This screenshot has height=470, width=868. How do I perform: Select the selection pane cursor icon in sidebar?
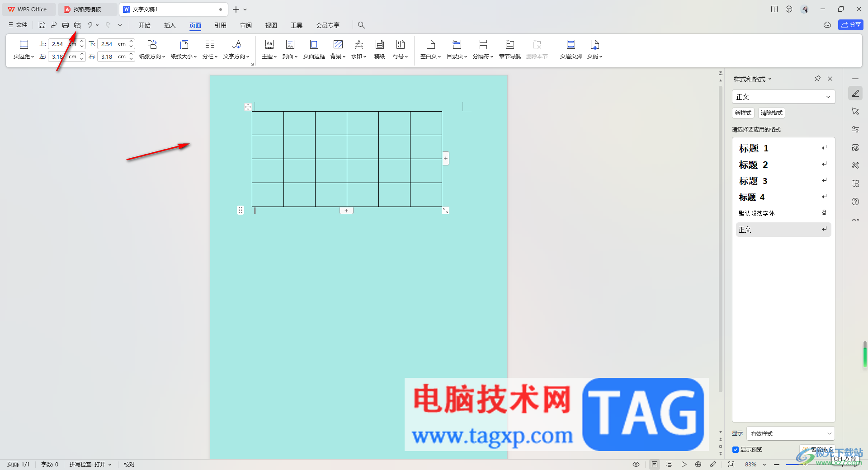(855, 111)
